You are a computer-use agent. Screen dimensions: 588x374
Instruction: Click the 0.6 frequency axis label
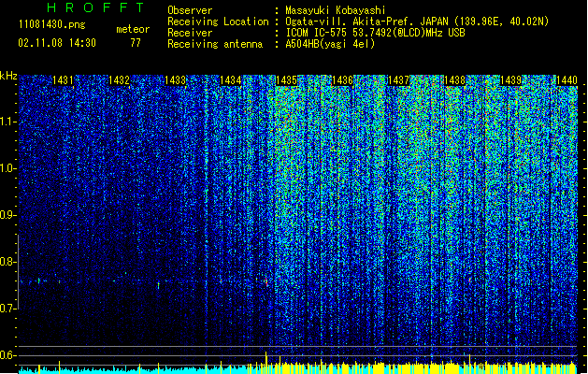(x=7, y=355)
